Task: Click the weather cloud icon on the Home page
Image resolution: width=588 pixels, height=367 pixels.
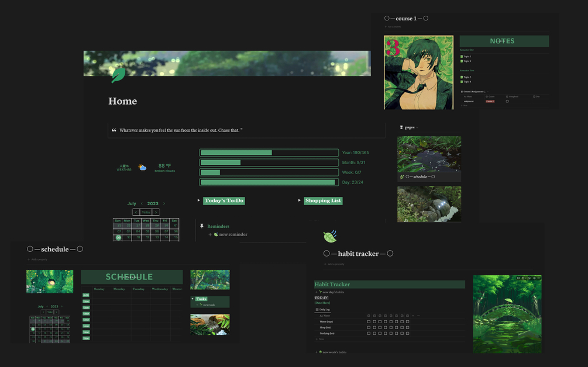Action: [x=142, y=167]
